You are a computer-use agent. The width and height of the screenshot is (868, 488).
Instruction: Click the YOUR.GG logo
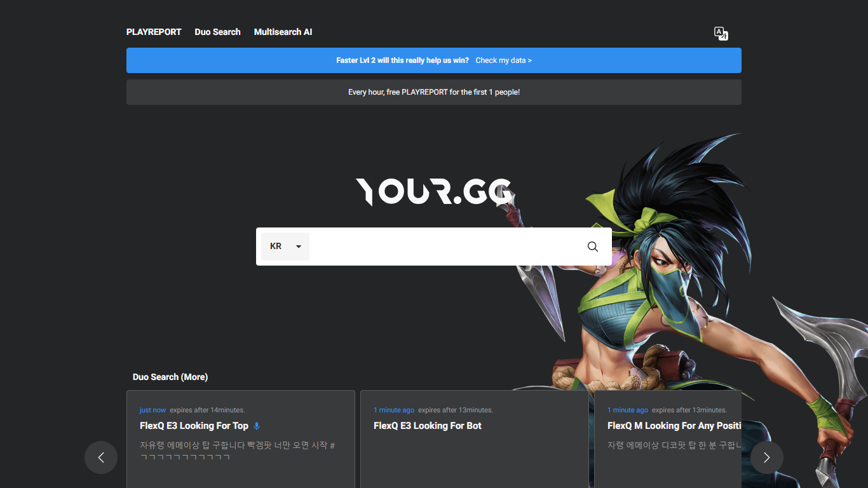pyautogui.click(x=433, y=192)
